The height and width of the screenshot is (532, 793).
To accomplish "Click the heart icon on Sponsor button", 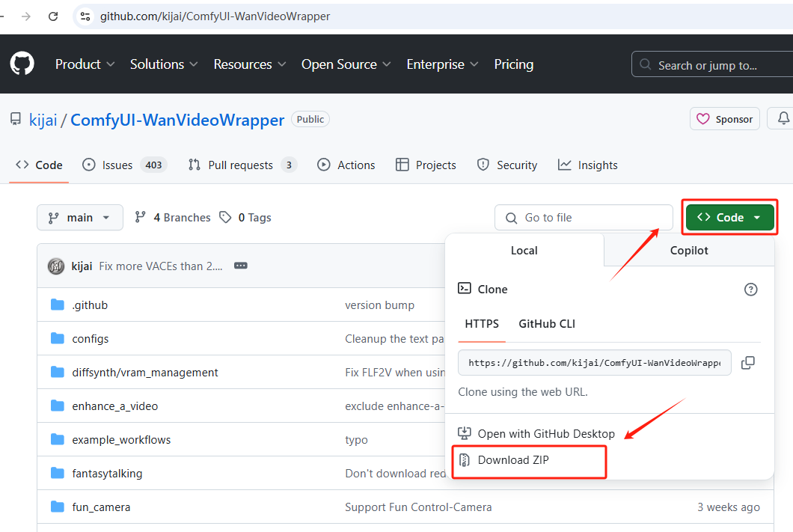I will tap(703, 119).
